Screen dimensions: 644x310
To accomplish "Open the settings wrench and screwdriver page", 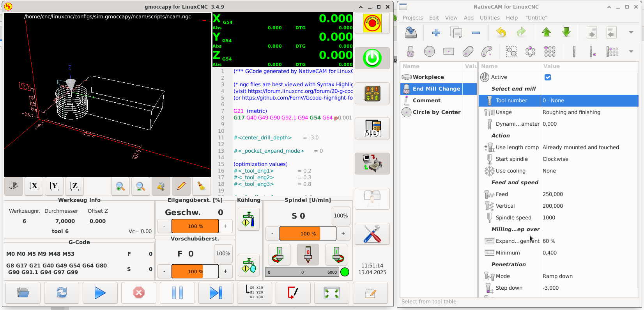I will [x=372, y=234].
